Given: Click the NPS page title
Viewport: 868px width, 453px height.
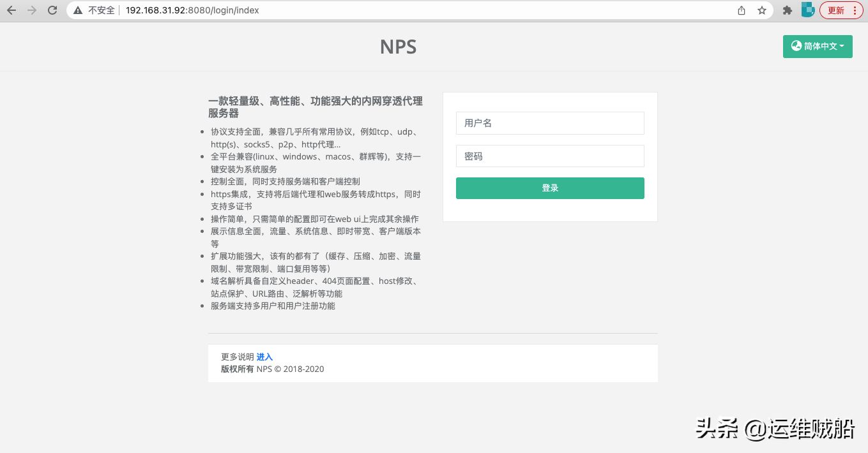Looking at the screenshot, I should tap(398, 47).
